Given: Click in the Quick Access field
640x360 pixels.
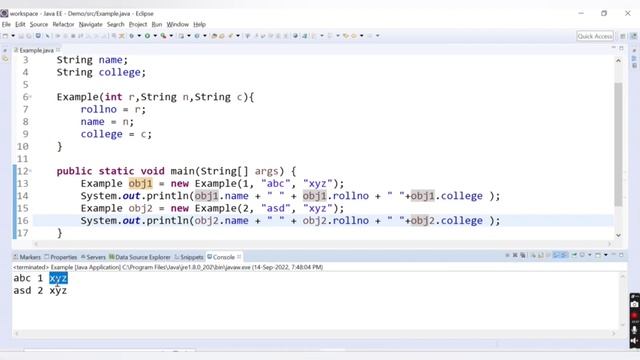Looking at the screenshot, I should [595, 36].
